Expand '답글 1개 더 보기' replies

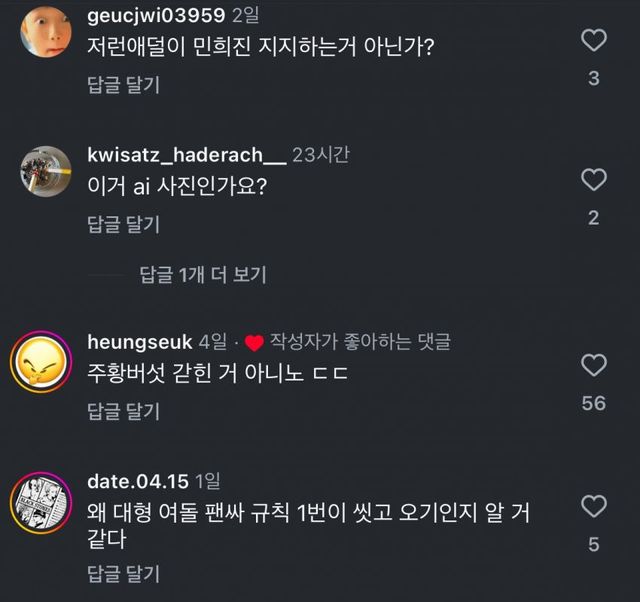click(x=203, y=274)
